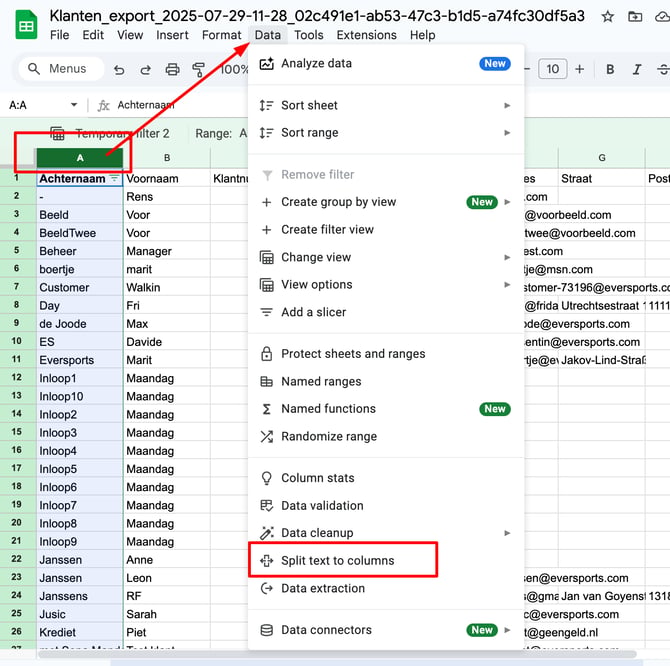670x666 pixels.
Task: Open the Format menu
Action: pos(221,35)
